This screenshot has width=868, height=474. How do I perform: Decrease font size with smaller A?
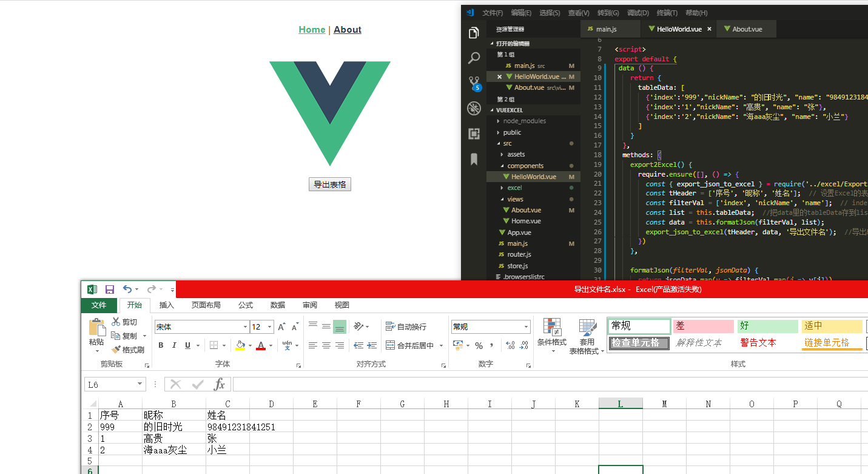tap(295, 327)
